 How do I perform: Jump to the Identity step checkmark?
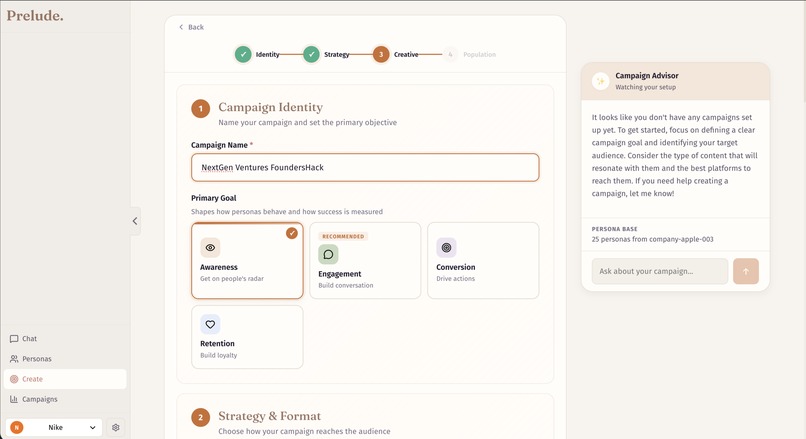(x=243, y=54)
